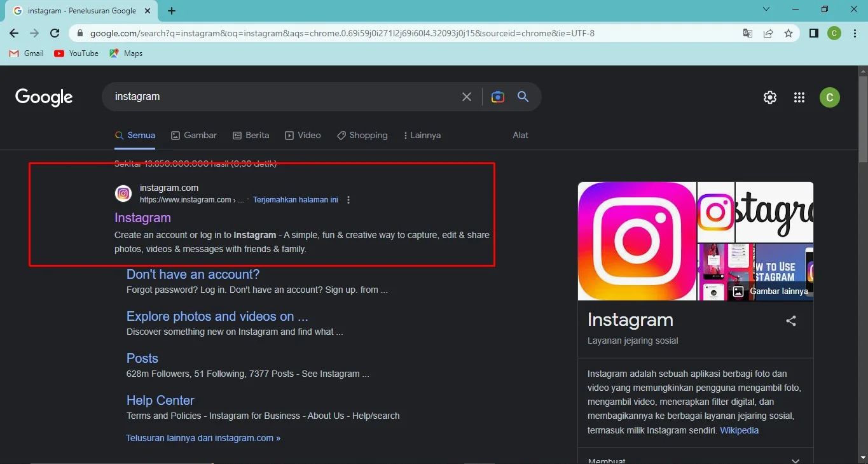The image size is (868, 464).
Task: Open the Chrome profile avatar C
Action: (x=834, y=33)
